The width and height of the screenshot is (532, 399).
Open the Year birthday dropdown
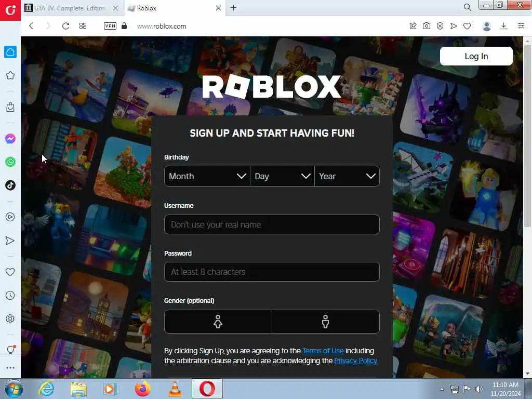pos(347,176)
